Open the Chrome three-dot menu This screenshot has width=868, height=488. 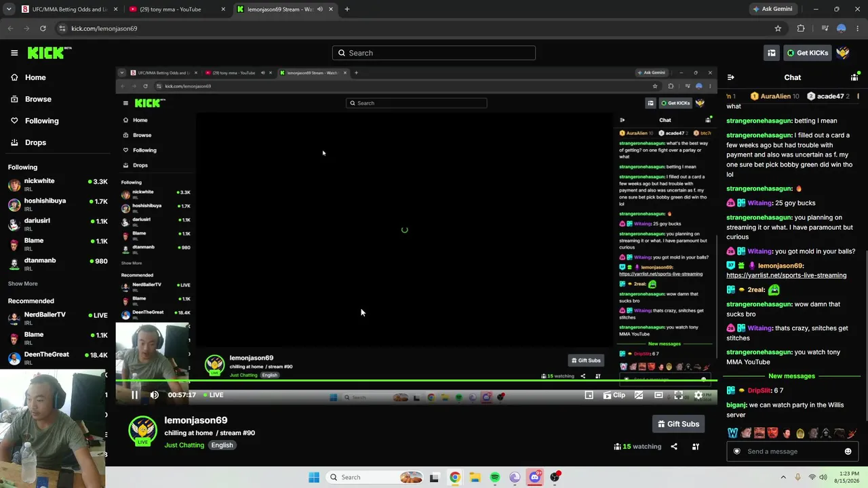point(858,28)
